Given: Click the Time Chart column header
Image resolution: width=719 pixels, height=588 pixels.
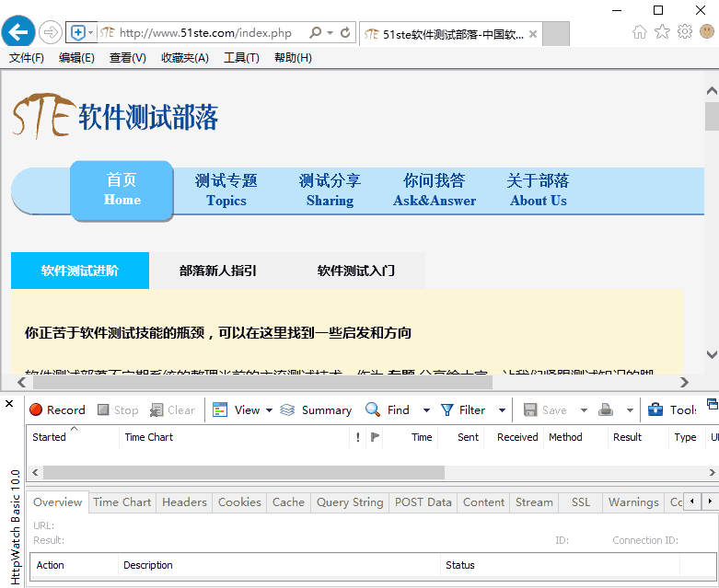Looking at the screenshot, I should 235,437.
